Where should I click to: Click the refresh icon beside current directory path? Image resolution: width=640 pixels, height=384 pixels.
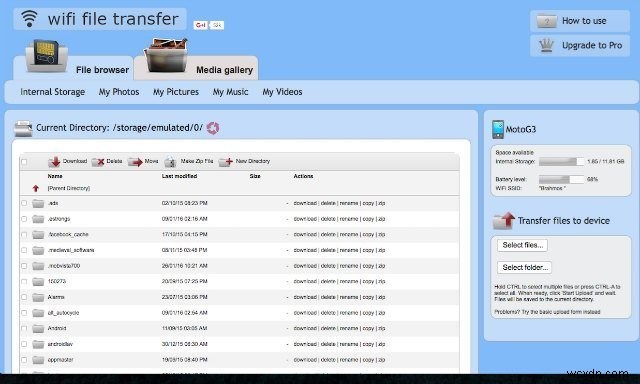(x=213, y=128)
